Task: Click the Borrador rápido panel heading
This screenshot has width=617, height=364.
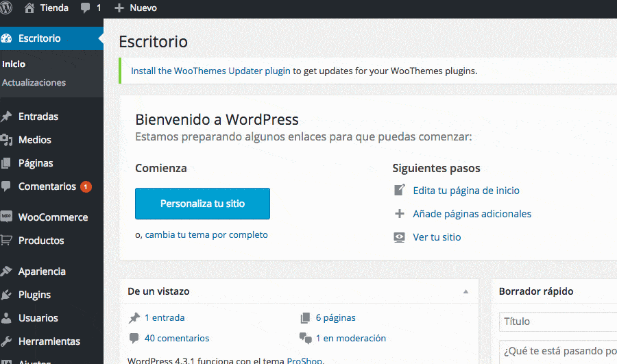Action: (x=536, y=291)
